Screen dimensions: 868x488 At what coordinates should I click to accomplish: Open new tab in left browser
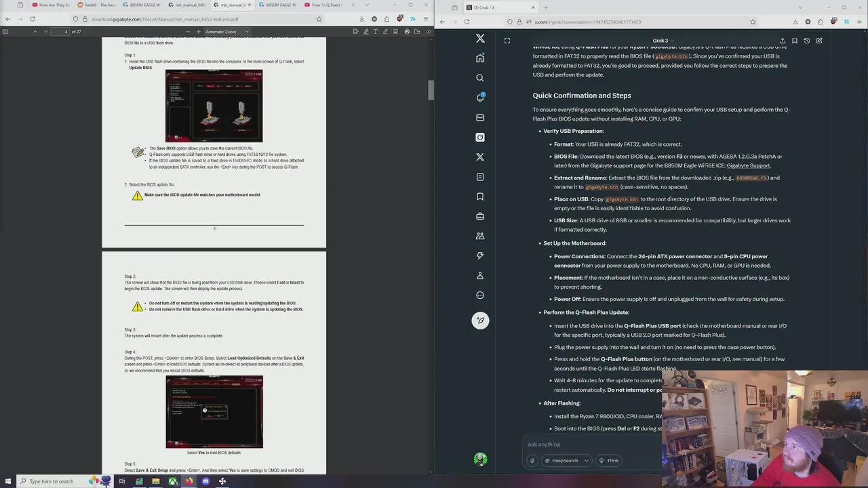[353, 5]
